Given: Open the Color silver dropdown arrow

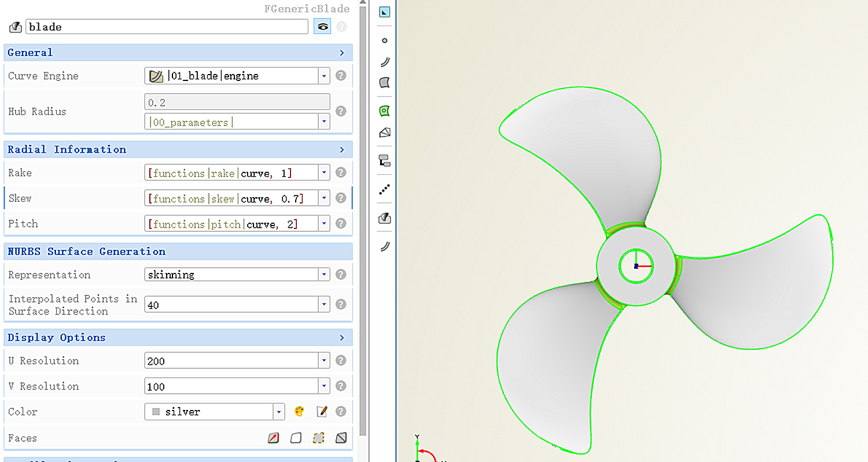Looking at the screenshot, I should (279, 412).
